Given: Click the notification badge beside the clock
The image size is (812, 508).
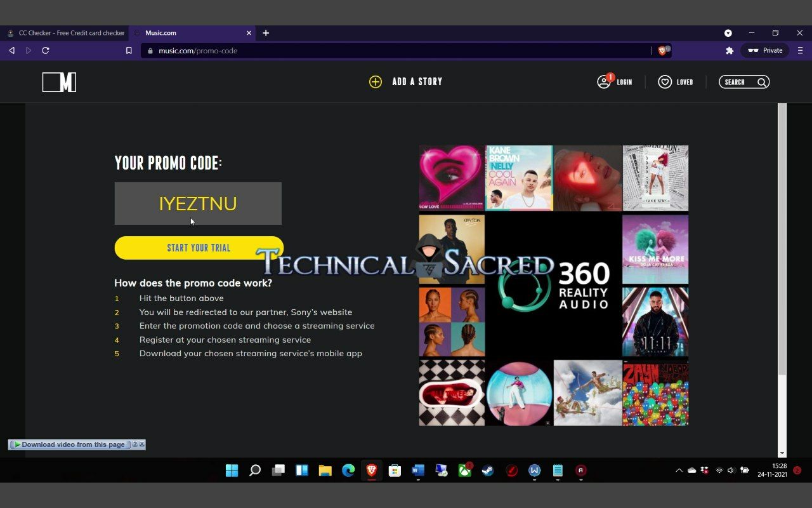Looking at the screenshot, I should [797, 471].
